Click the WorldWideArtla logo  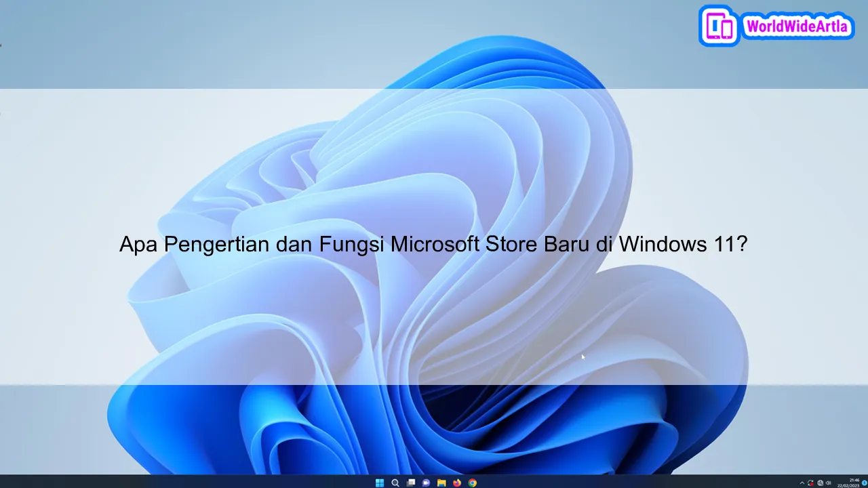point(776,26)
